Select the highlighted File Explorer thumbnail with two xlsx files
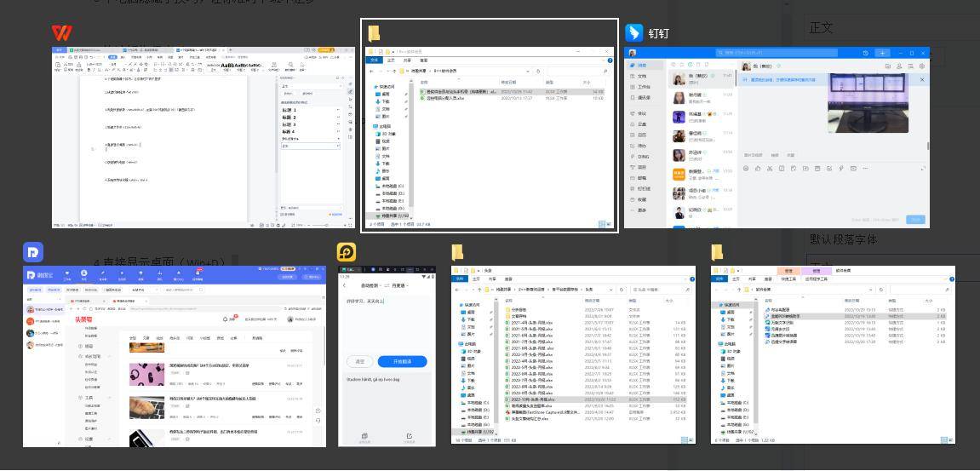 coord(490,138)
